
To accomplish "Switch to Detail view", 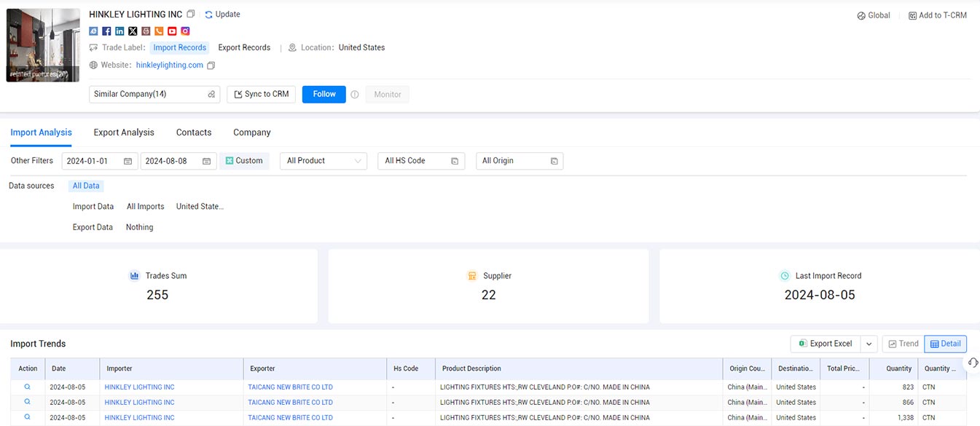I will 946,344.
